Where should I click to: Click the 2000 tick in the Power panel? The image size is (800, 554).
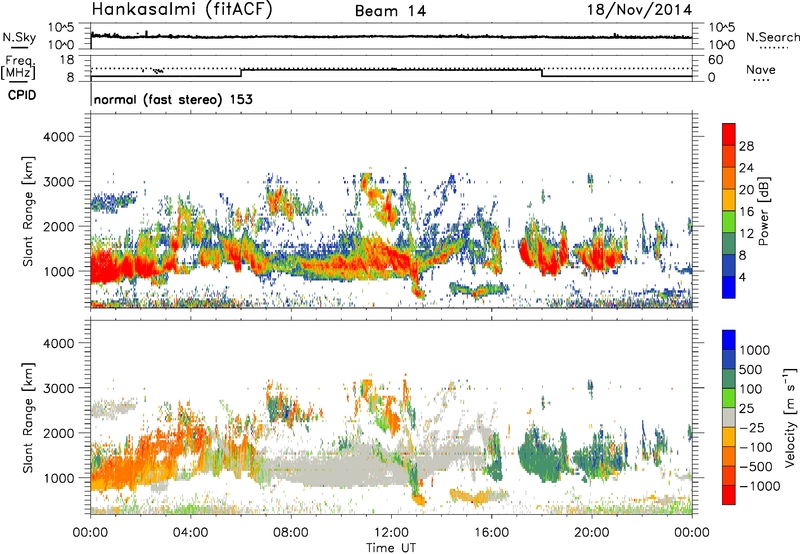[58, 226]
